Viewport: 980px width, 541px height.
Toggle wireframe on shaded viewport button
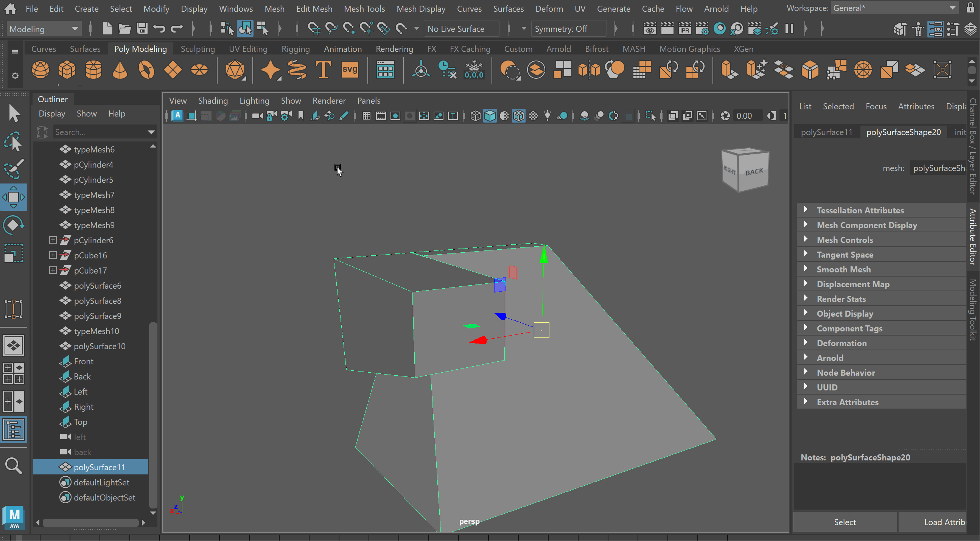pos(518,116)
